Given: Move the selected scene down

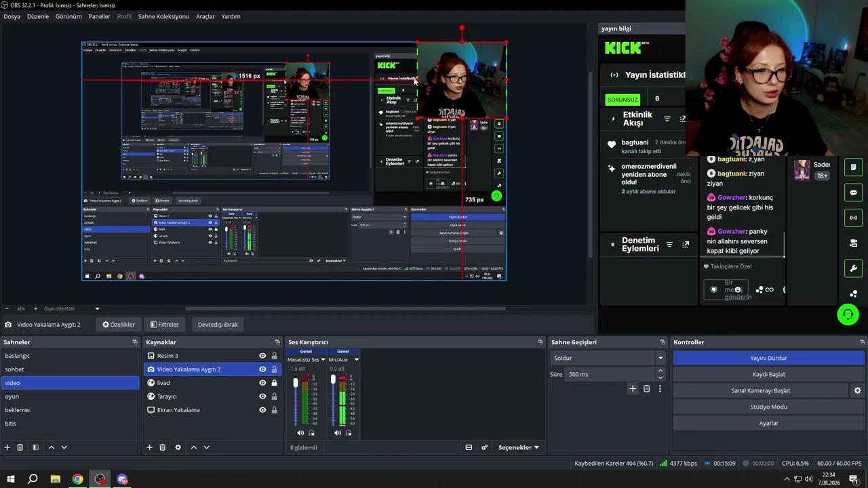Looking at the screenshot, I should (64, 447).
